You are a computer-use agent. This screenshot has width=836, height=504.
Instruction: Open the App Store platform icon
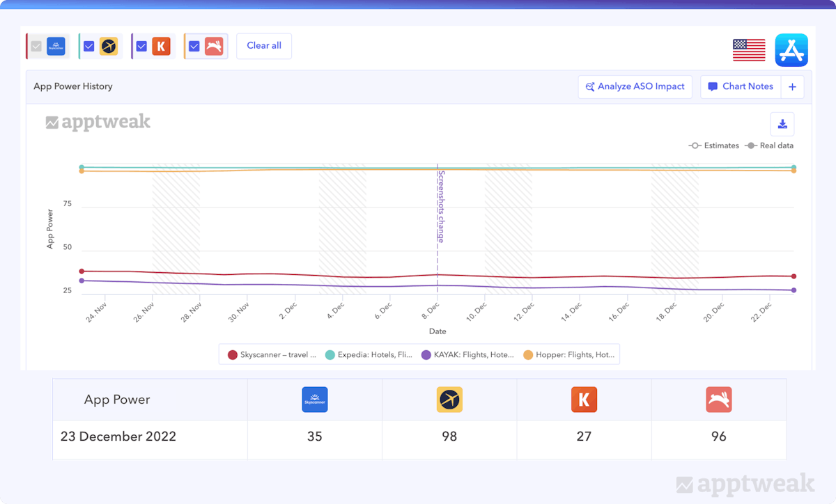click(x=791, y=50)
